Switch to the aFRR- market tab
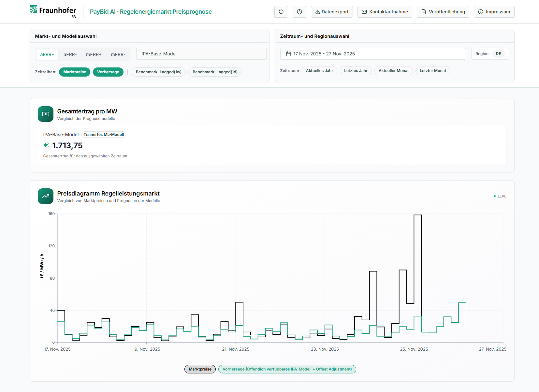The width and height of the screenshot is (539, 392). tap(70, 54)
